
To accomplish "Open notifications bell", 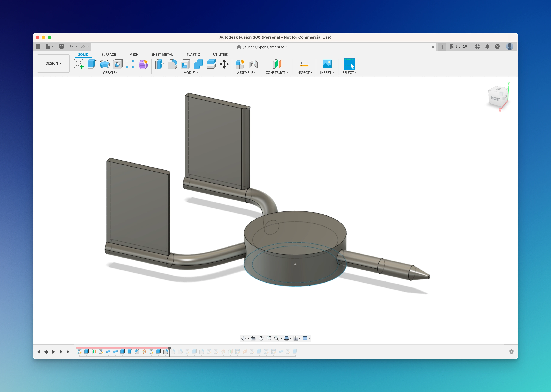I will (487, 46).
